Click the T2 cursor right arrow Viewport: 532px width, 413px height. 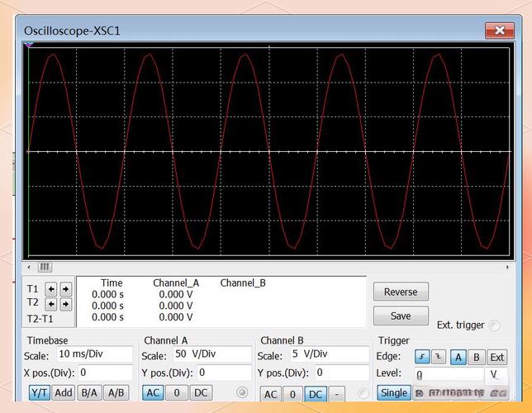click(x=66, y=302)
